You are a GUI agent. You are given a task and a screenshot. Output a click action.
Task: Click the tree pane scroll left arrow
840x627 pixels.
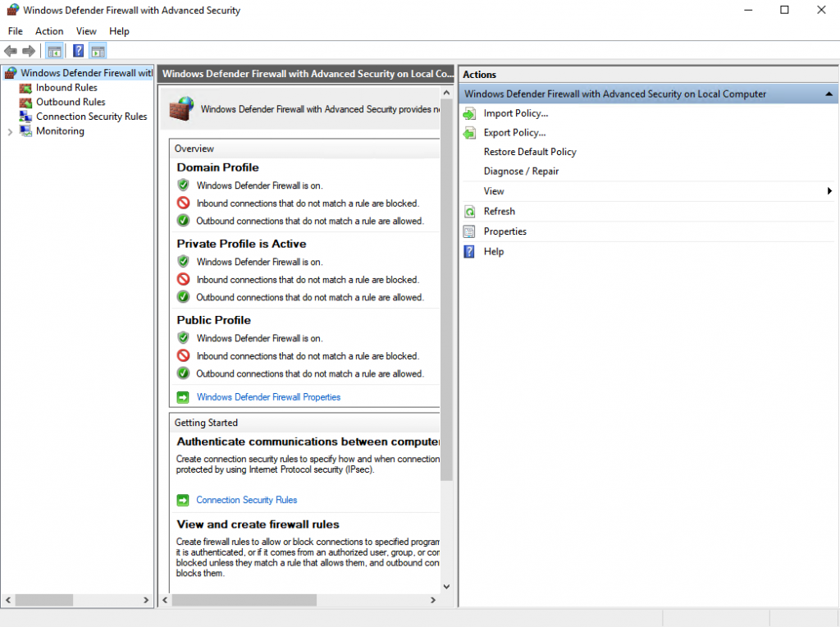[x=8, y=600]
